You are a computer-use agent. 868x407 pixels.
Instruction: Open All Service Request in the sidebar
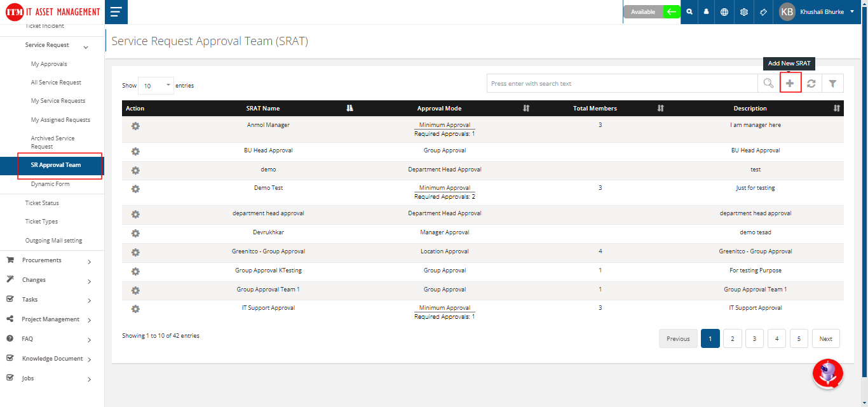56,83
